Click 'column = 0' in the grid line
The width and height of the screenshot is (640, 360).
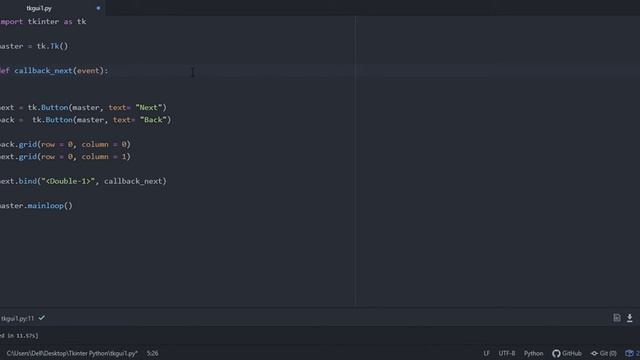click(104, 144)
